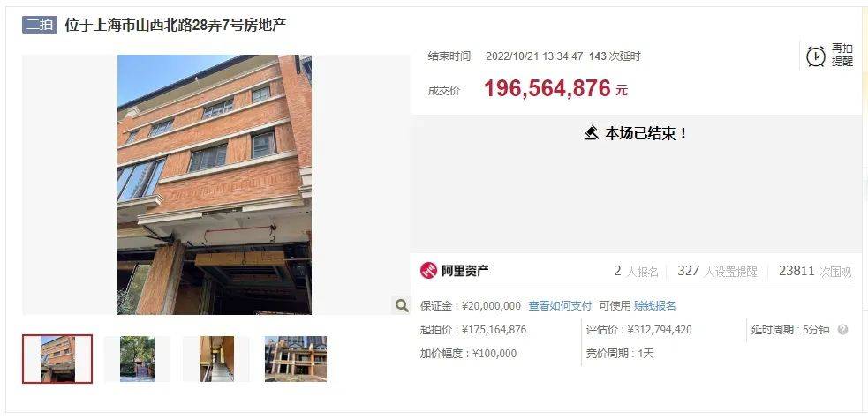Viewport: 868px width, 419px height.
Task: Click the magnifier zoom icon on the photo
Action: (402, 304)
